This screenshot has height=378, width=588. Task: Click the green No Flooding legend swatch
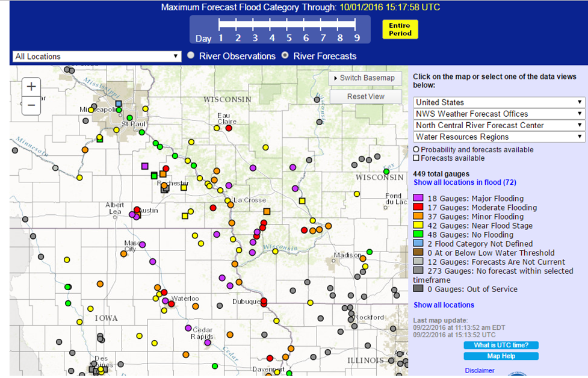[418, 234]
